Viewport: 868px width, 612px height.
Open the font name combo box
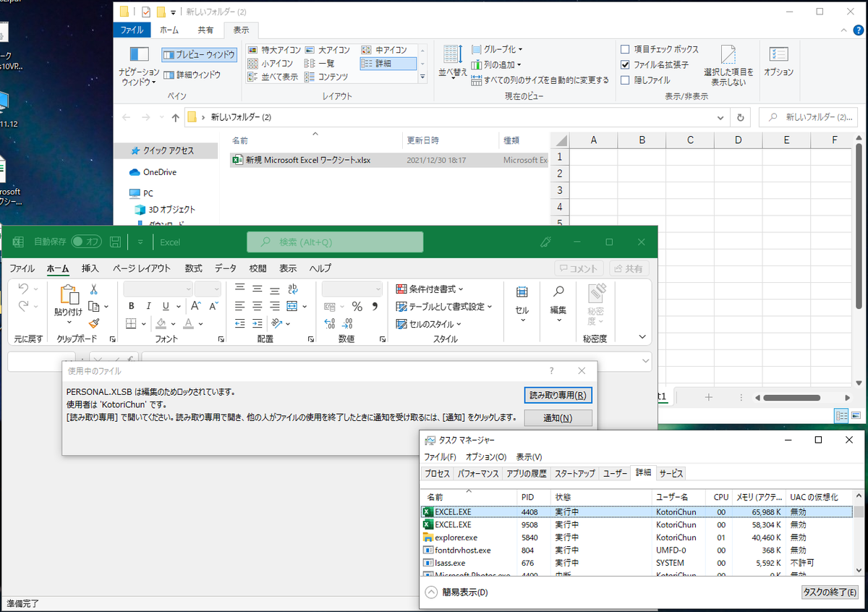click(x=158, y=289)
